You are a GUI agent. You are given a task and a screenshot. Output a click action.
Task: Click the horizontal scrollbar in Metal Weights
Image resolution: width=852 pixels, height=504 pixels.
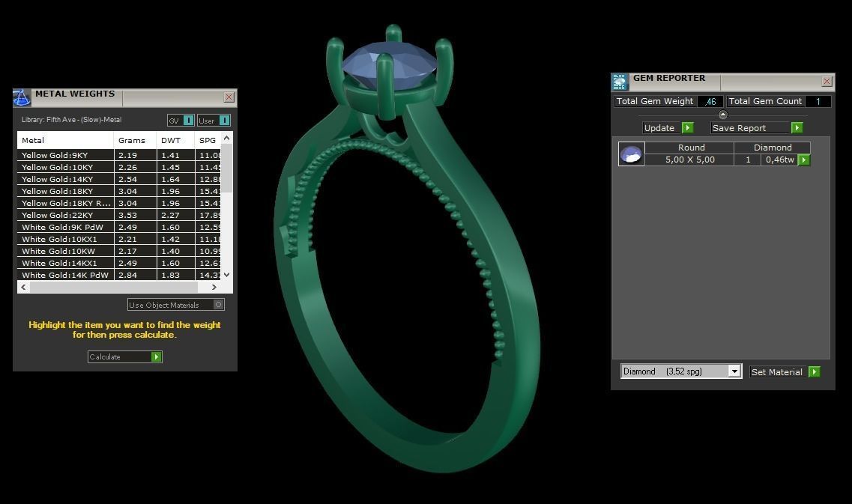click(114, 287)
